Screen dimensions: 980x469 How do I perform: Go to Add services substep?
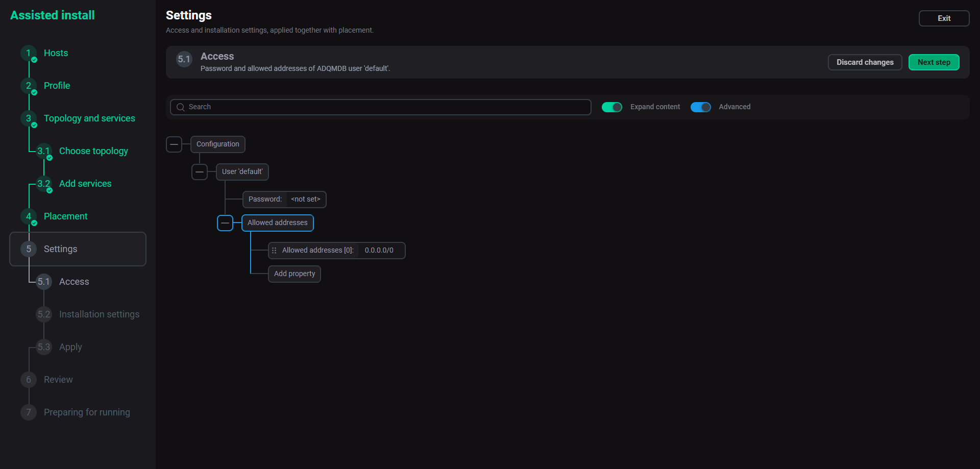pos(85,184)
